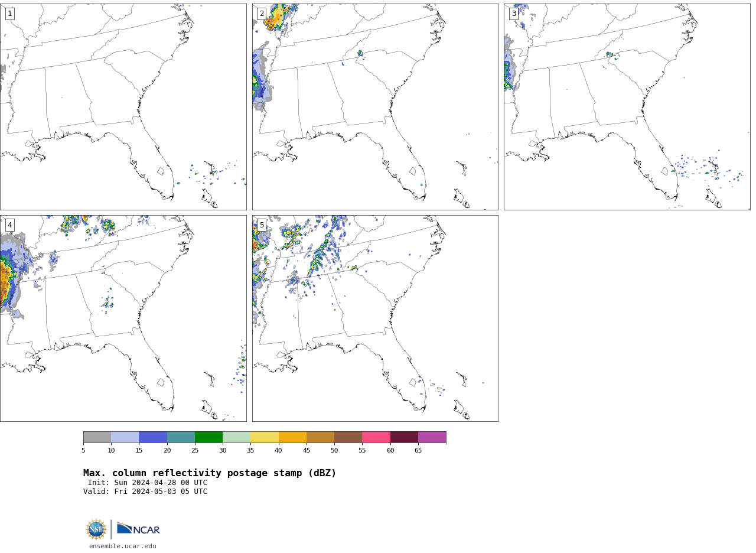The image size is (756, 553).
Task: Click the Init: Sun 2024-04-28 00 UTC line
Action: point(148,483)
